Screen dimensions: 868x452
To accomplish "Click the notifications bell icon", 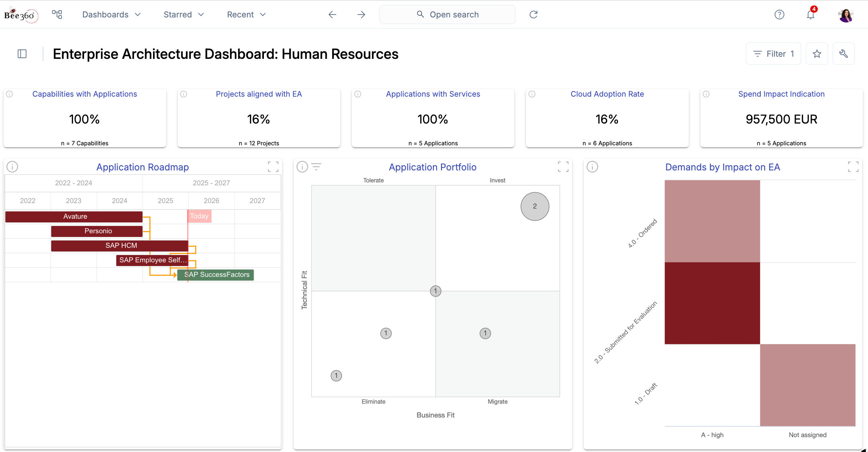I will coord(811,15).
